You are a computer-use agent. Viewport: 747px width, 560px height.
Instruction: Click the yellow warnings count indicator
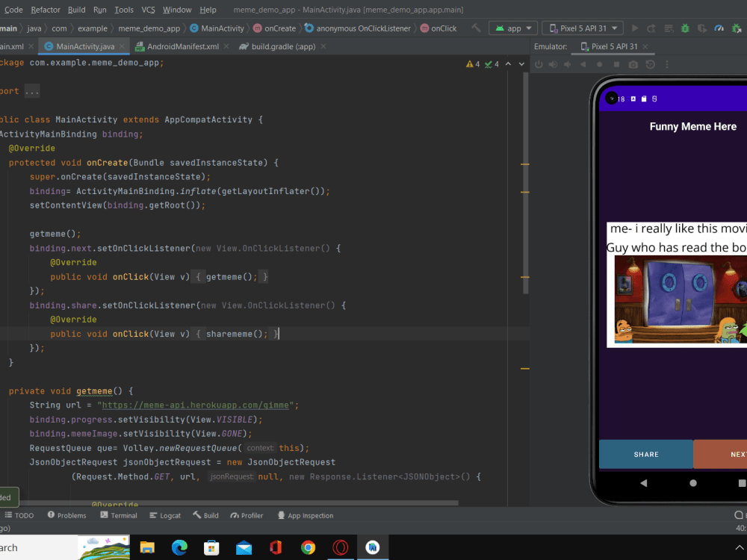tap(473, 63)
